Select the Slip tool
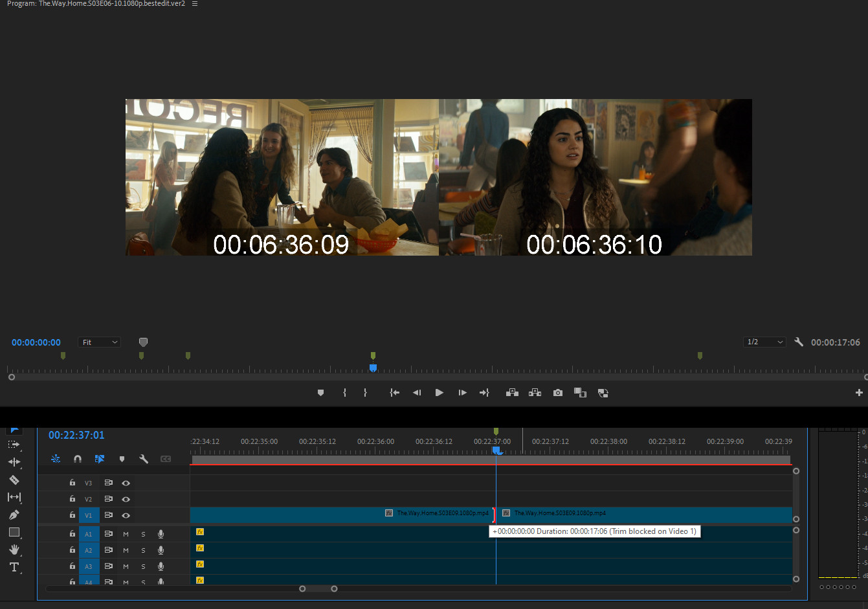 coord(14,497)
